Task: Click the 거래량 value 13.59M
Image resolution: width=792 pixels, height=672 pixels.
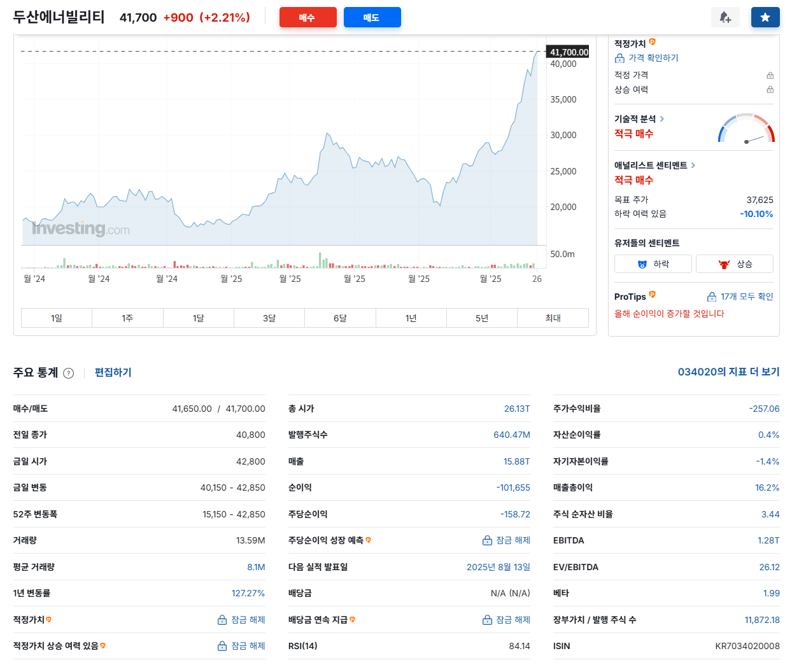Action: [250, 540]
